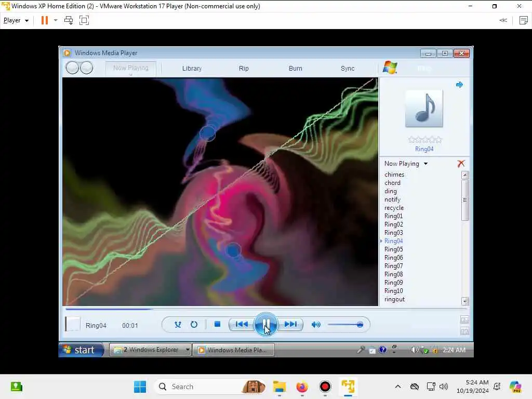The height and width of the screenshot is (399, 532).
Task: Select Ring08 in the playlist
Action: tap(394, 274)
